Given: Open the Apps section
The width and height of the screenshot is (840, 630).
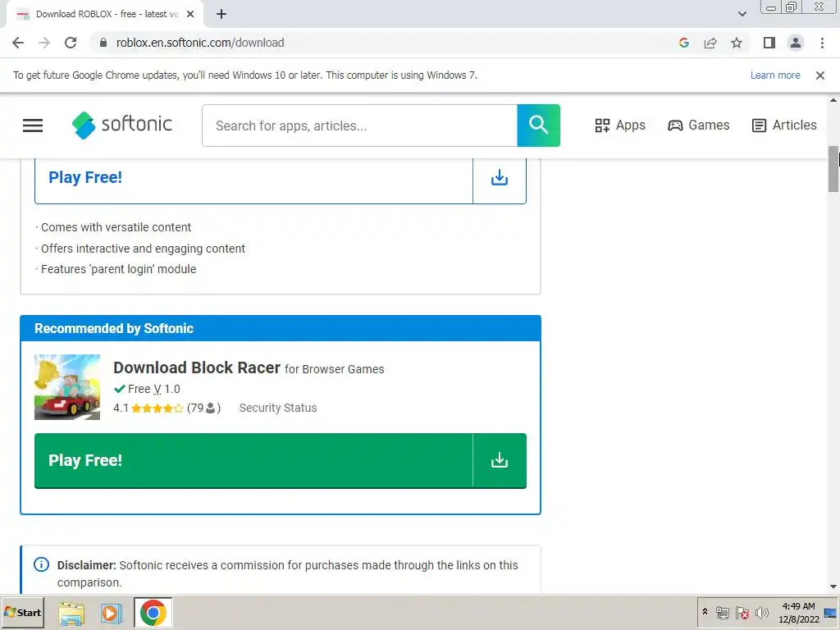Looking at the screenshot, I should (x=620, y=126).
